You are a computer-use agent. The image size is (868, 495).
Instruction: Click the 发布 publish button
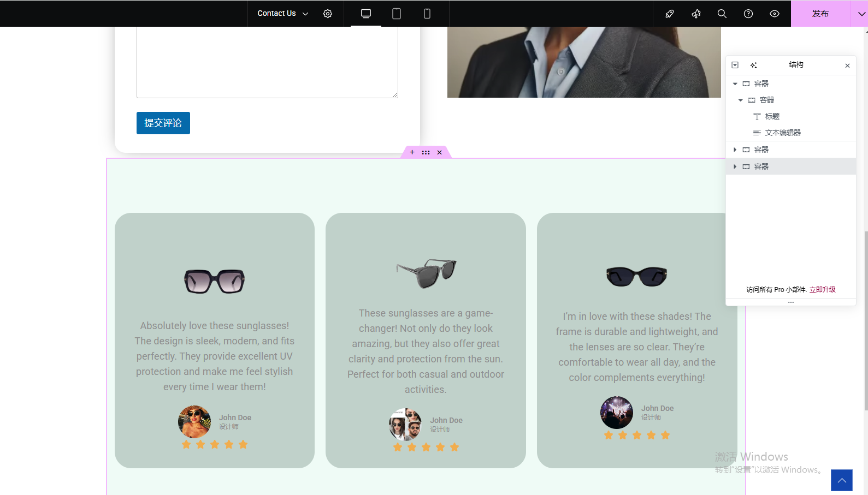[x=820, y=14]
